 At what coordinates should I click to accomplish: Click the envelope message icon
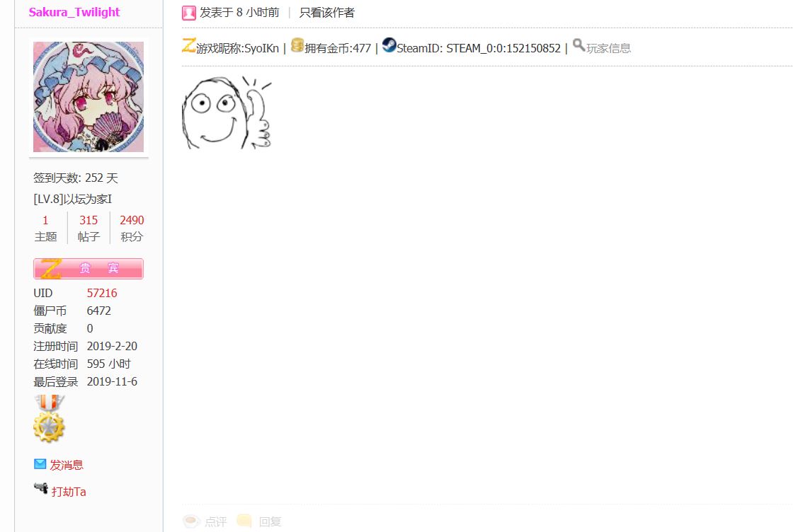coord(40,464)
